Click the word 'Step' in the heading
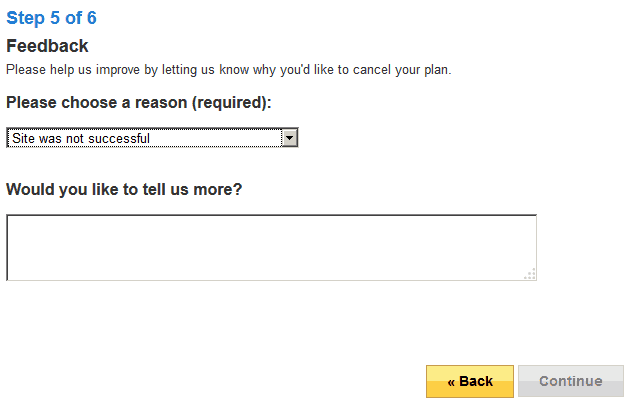Viewport: 631px width, 414px height. (25, 18)
